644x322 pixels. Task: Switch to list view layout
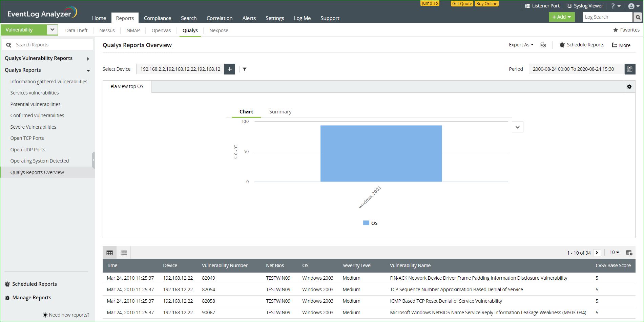pos(124,253)
